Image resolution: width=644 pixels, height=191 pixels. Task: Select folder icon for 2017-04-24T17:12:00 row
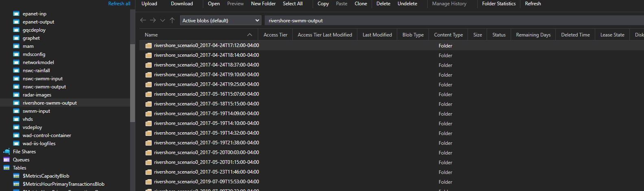148,46
